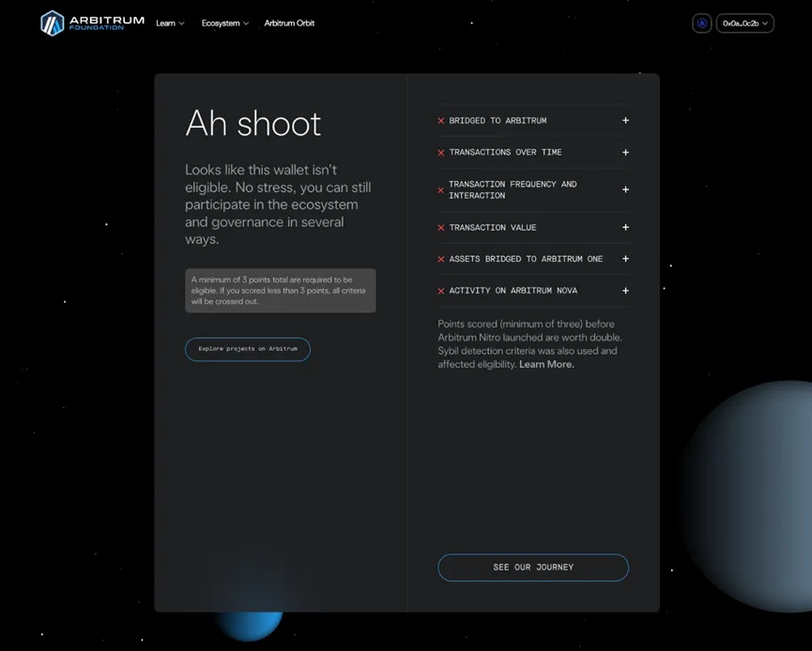The width and height of the screenshot is (812, 651).
Task: Expand Transaction Frequency and Interaction plus icon
Action: pos(625,189)
